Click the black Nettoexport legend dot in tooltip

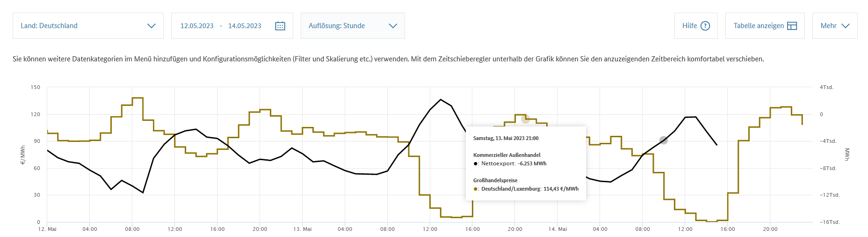tap(476, 164)
